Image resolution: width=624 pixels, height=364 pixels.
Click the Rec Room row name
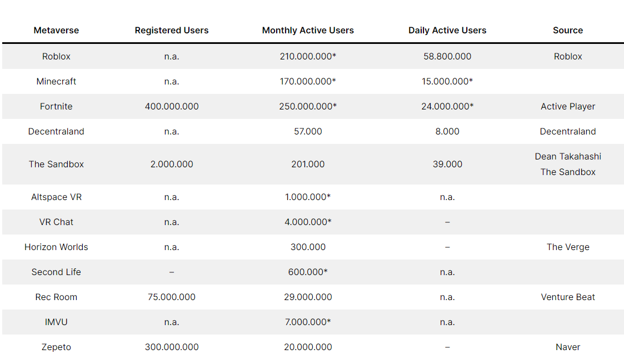tap(56, 297)
